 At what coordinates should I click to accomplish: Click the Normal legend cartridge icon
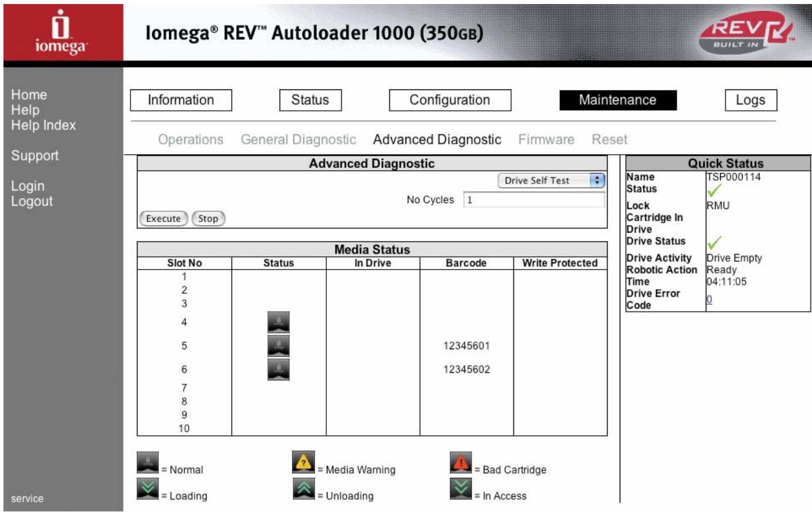[x=148, y=463]
